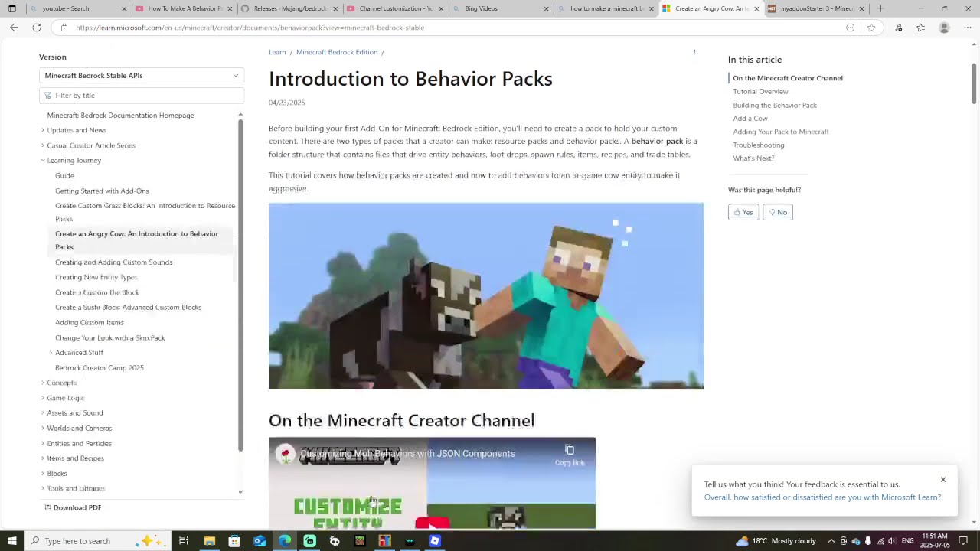Click the No helpful button
This screenshot has height=551, width=980.
[777, 212]
